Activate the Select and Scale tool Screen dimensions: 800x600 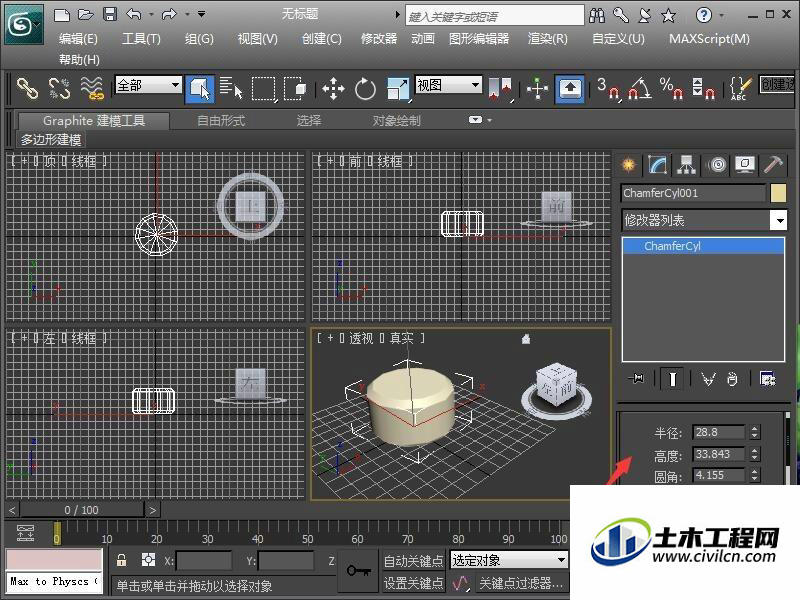(397, 89)
